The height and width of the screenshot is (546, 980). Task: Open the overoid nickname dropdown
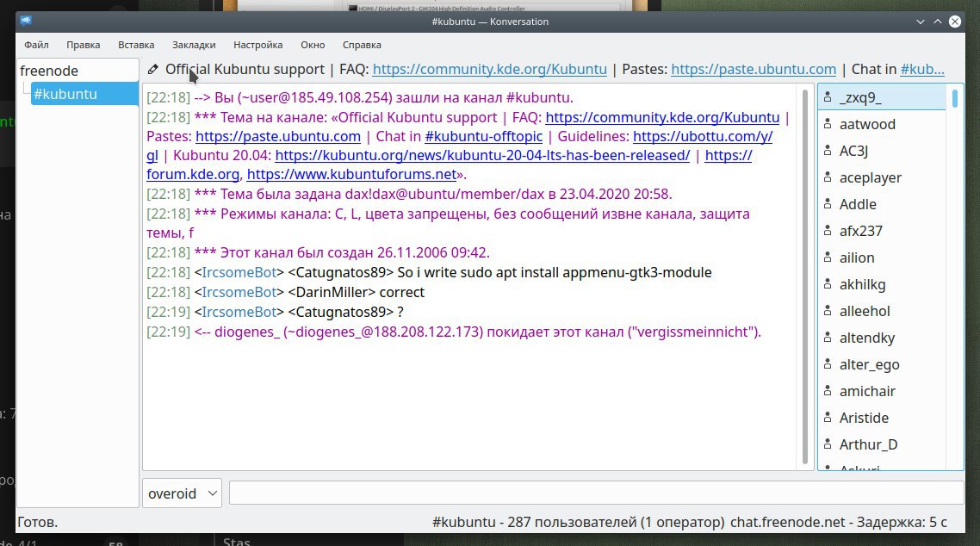pos(182,493)
